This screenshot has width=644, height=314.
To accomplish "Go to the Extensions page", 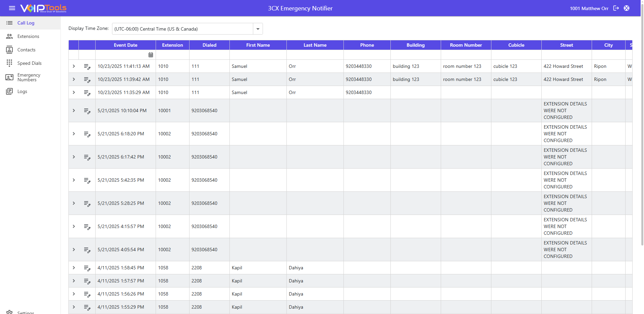I will (x=28, y=36).
